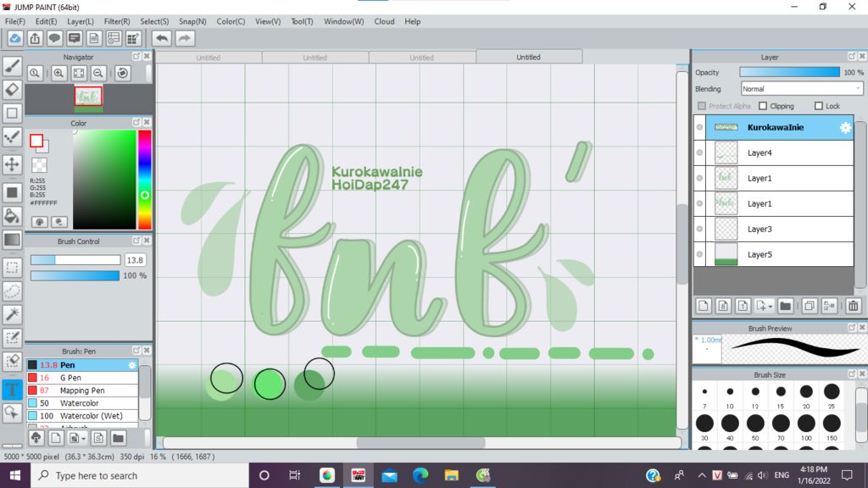
Task: Select the Watercolor (Wet) brush
Action: point(82,416)
